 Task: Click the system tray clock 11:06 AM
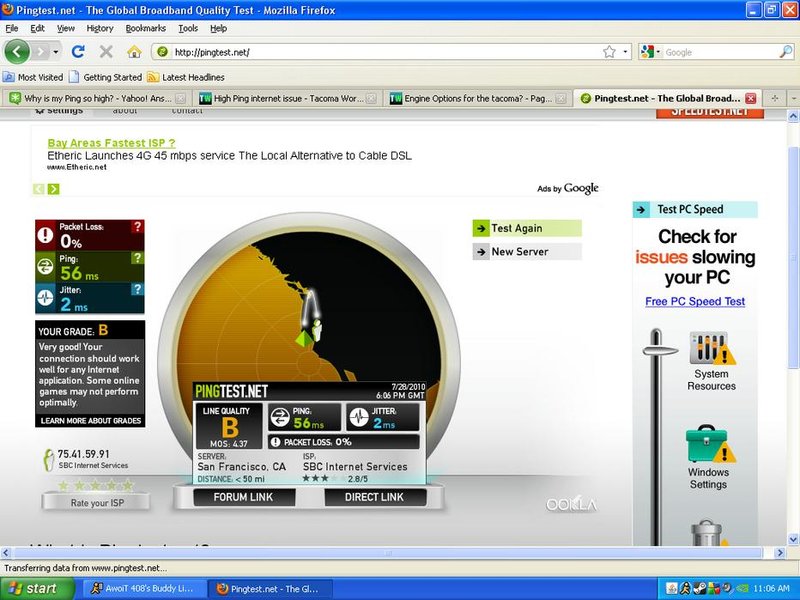771,588
